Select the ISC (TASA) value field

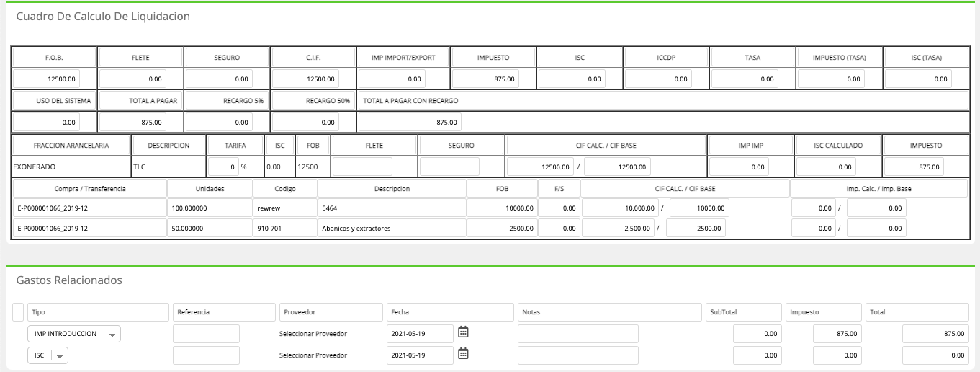[918, 79]
